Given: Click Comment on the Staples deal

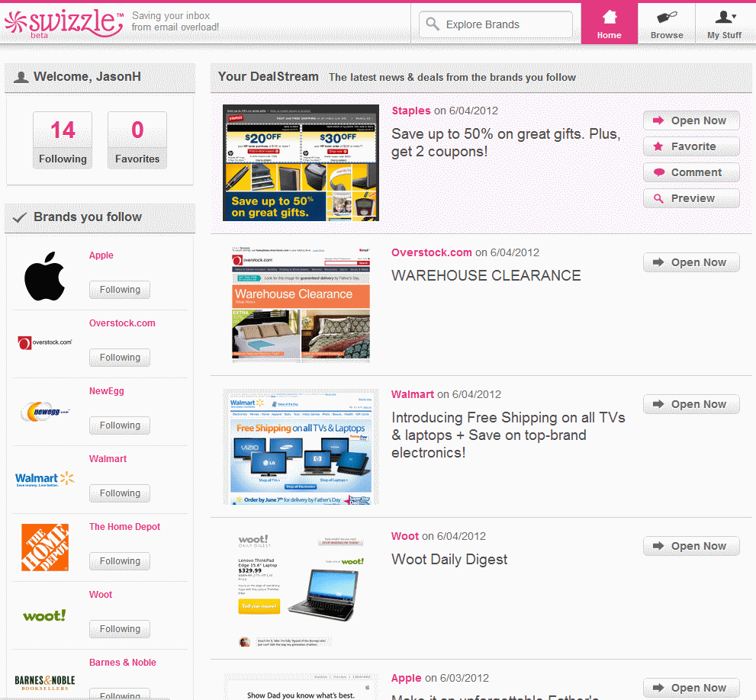Looking at the screenshot, I should point(691,172).
